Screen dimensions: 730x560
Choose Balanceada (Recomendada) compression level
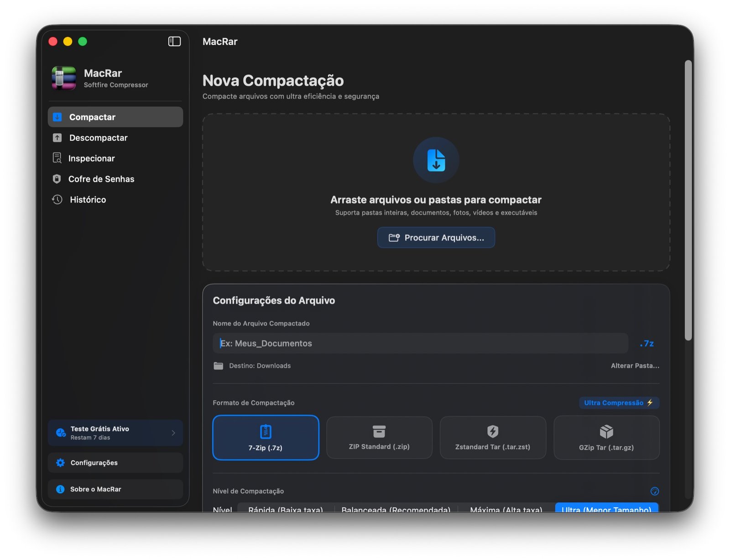pyautogui.click(x=396, y=508)
